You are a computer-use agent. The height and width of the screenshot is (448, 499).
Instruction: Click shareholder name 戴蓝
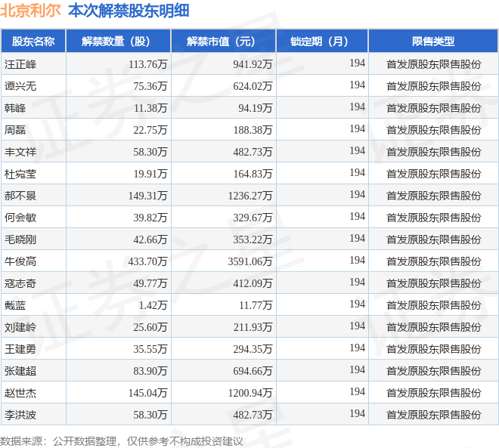[15, 305]
